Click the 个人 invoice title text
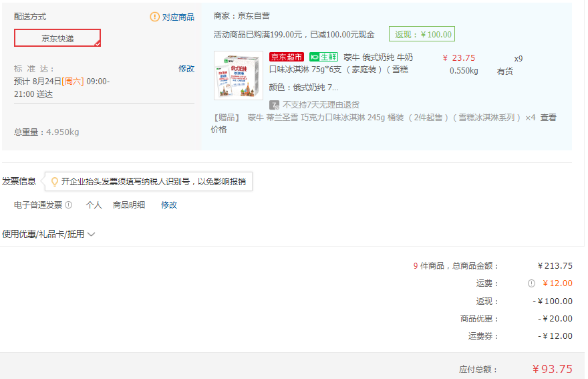Screen dimensions: 588x379 click(x=94, y=205)
